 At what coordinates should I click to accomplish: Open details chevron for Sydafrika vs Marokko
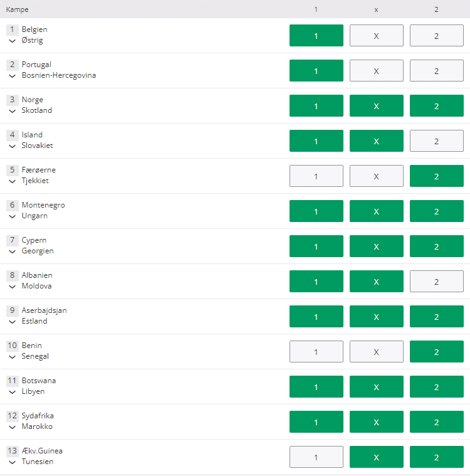[x=12, y=427]
